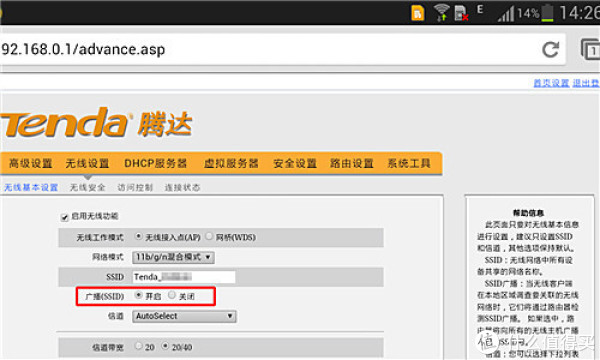Select the 20/40 channel bandwidth radio

[165, 346]
